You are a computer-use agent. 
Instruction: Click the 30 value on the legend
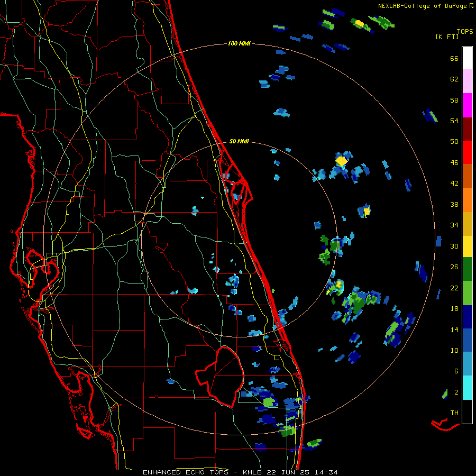point(454,246)
